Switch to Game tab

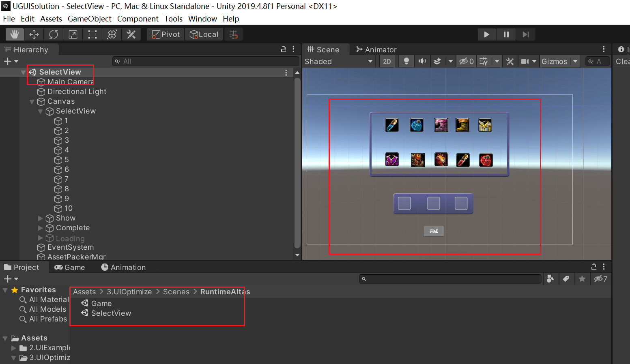point(70,268)
